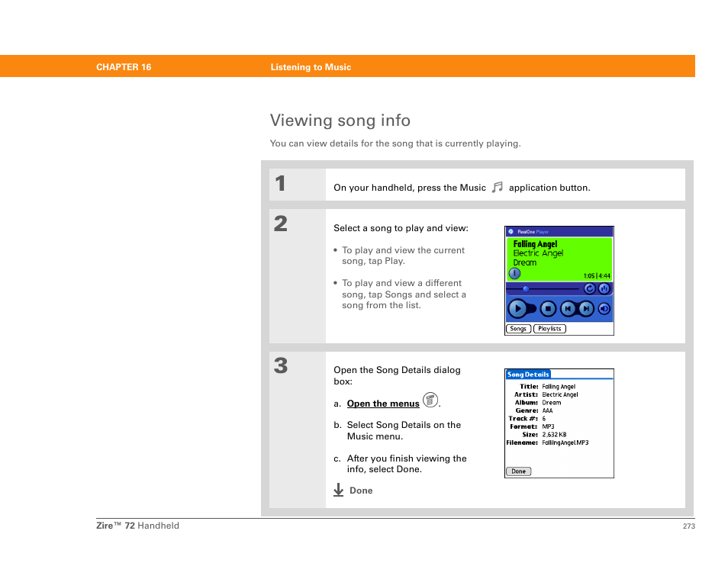Tap the song info 'i' icon
Viewport: 728px width, 563px height.
pos(514,274)
